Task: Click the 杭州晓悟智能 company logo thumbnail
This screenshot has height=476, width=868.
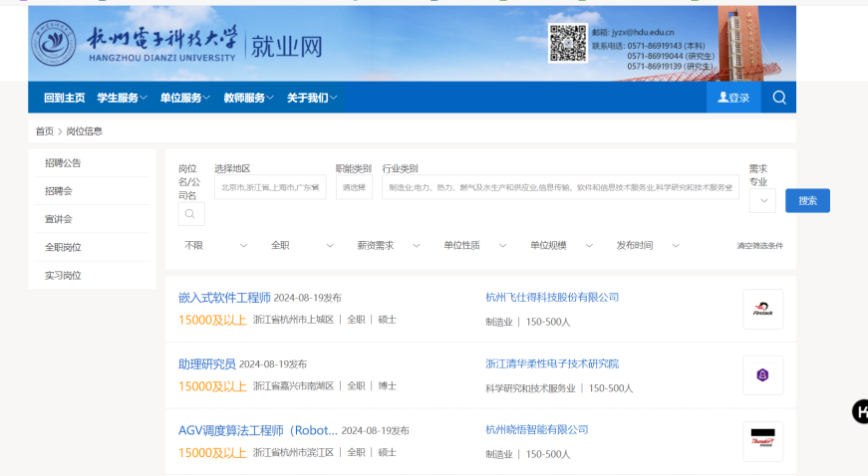Action: [x=762, y=441]
